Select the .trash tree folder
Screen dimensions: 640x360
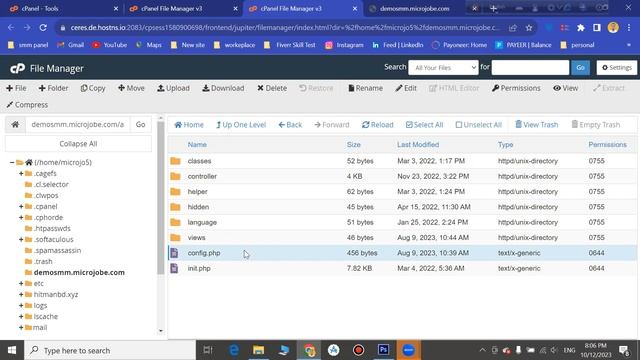[x=43, y=261]
